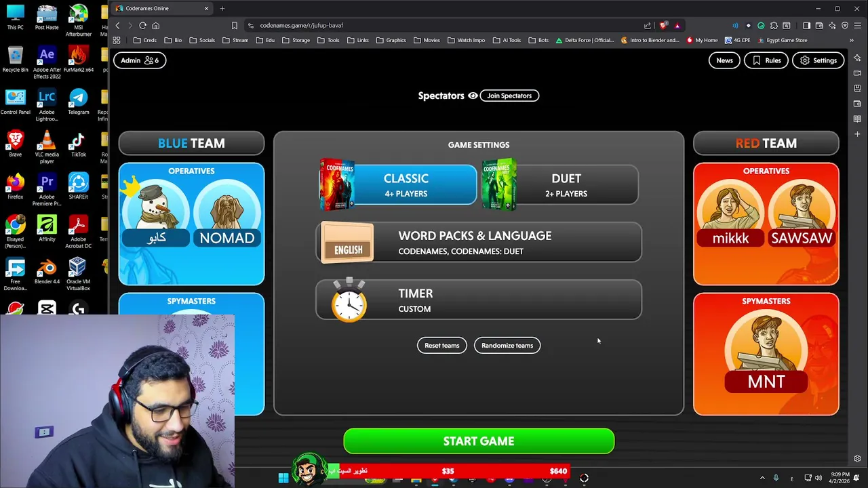Select red operative SAWSAW card
Image resolution: width=868 pixels, height=488 pixels.
[802, 212]
